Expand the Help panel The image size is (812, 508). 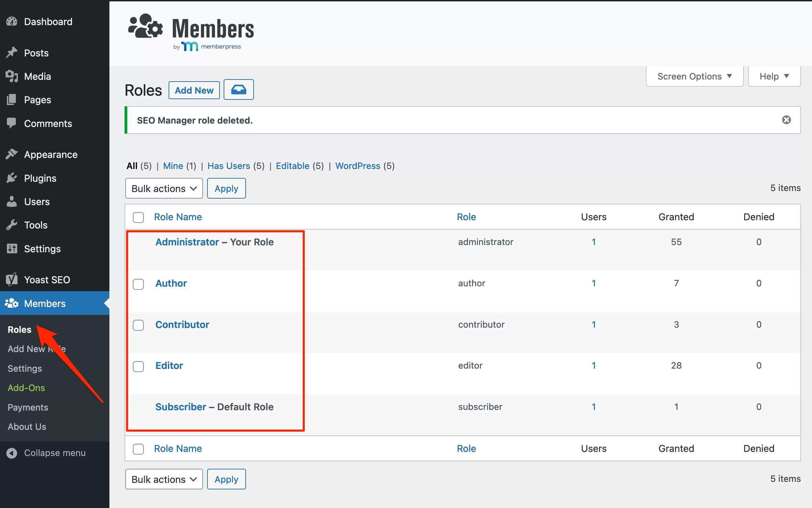click(774, 76)
